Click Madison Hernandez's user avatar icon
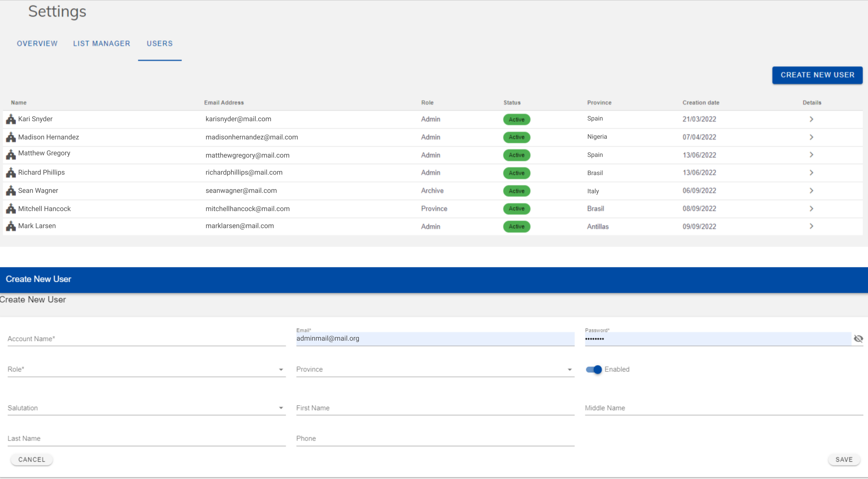 (10, 137)
